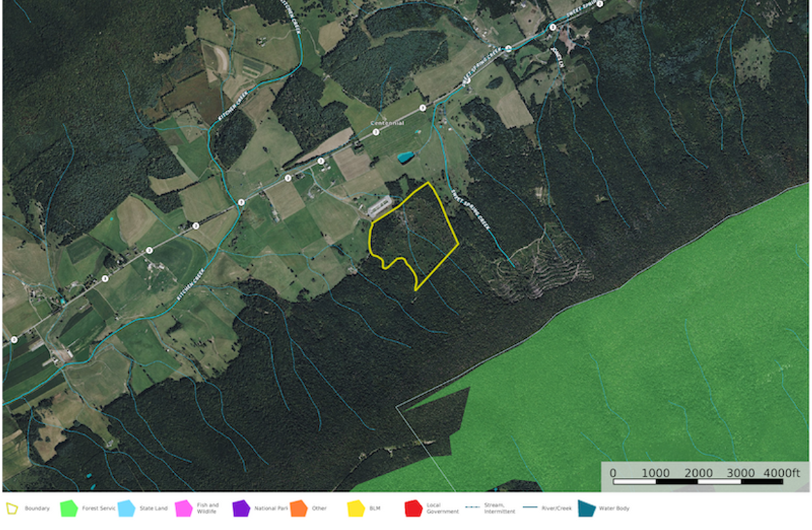Click the green Forest Service legend swatch
Viewport: 812px width, 530px height.
(x=69, y=509)
